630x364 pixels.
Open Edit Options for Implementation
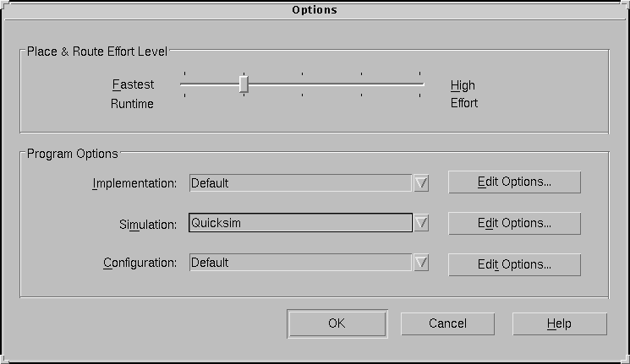[x=514, y=182]
